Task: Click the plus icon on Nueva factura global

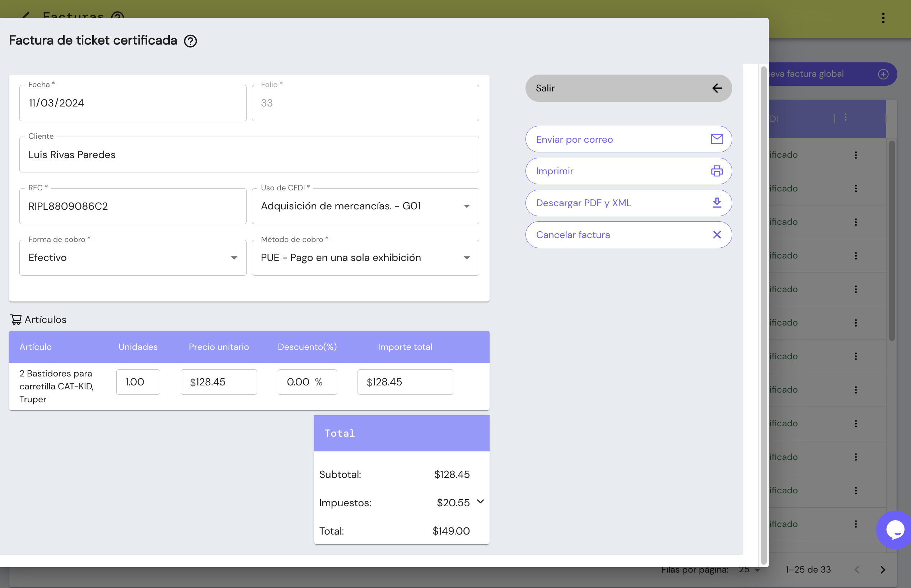Action: pos(883,74)
